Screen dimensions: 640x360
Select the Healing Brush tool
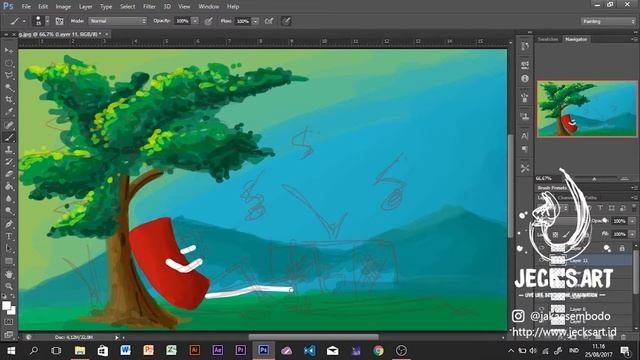9,125
